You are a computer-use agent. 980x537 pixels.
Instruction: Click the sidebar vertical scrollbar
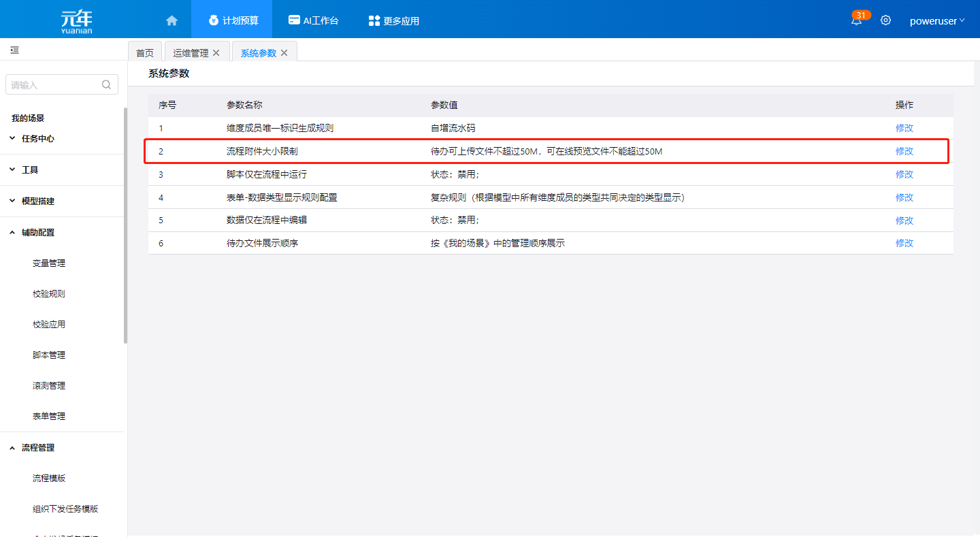pyautogui.click(x=125, y=225)
